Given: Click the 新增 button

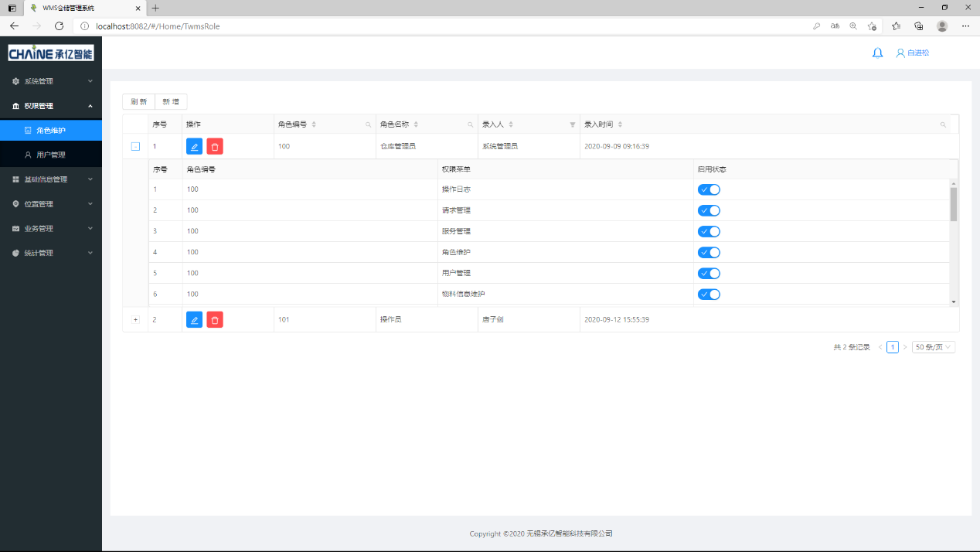Looking at the screenshot, I should pyautogui.click(x=171, y=102).
